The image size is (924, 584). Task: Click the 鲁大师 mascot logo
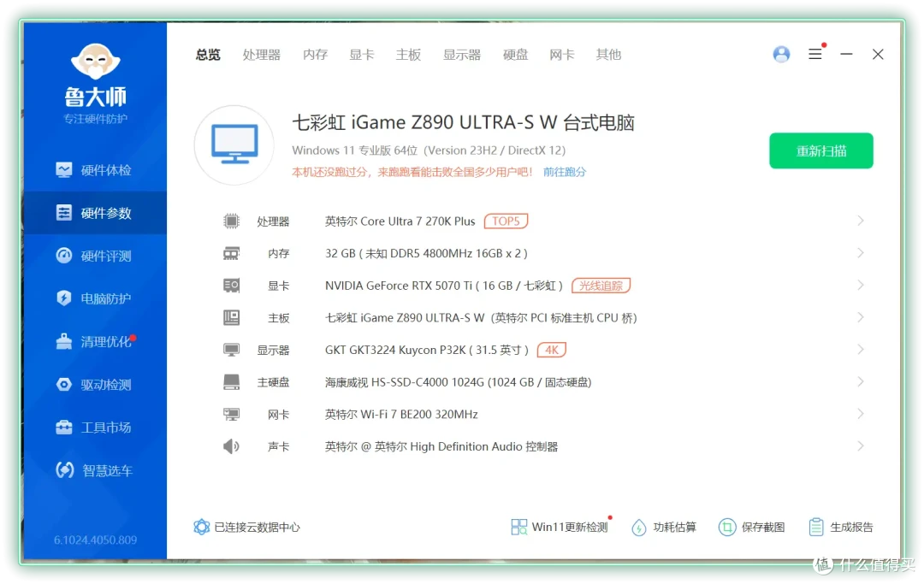point(96,61)
